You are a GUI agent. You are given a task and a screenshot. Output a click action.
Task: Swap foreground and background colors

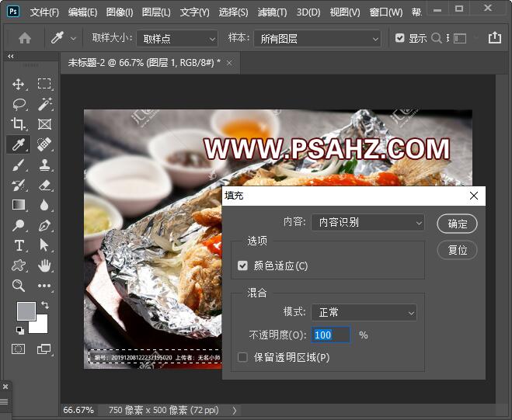pyautogui.click(x=45, y=305)
